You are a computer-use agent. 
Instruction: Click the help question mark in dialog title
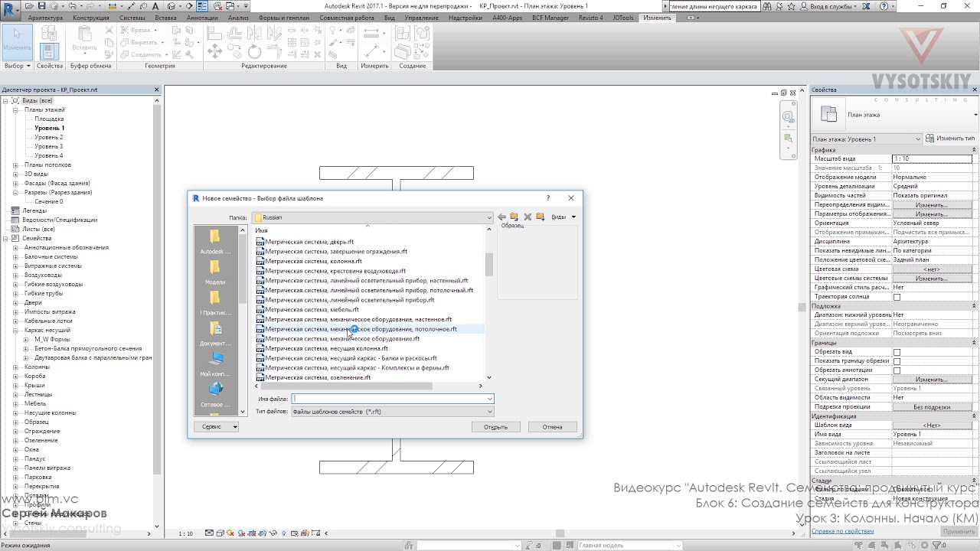pyautogui.click(x=547, y=198)
